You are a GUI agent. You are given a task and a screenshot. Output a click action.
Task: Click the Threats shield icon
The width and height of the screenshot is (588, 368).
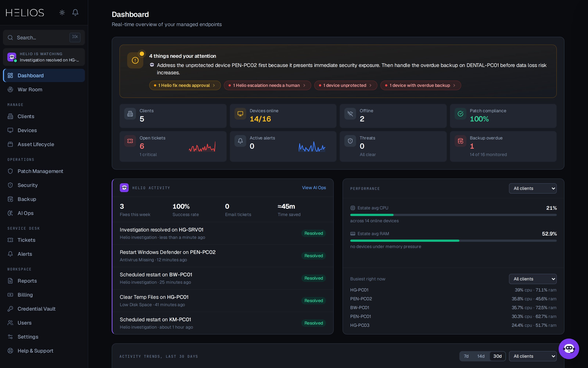(350, 141)
